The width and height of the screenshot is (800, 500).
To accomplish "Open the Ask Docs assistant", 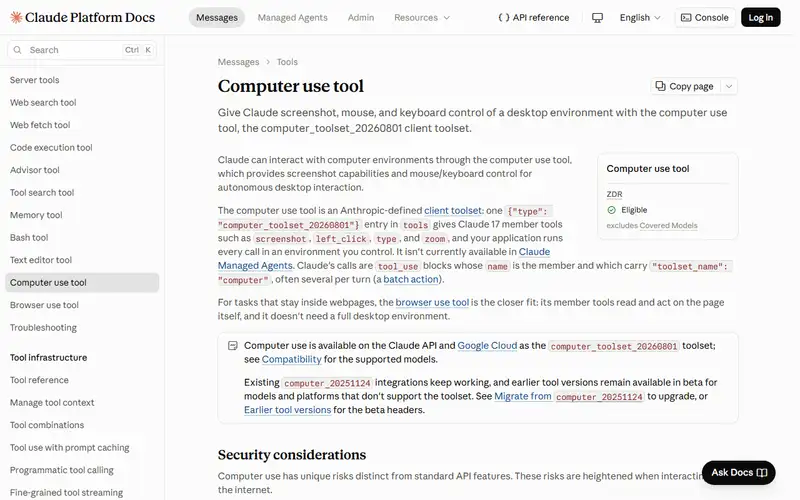I will tap(738, 472).
